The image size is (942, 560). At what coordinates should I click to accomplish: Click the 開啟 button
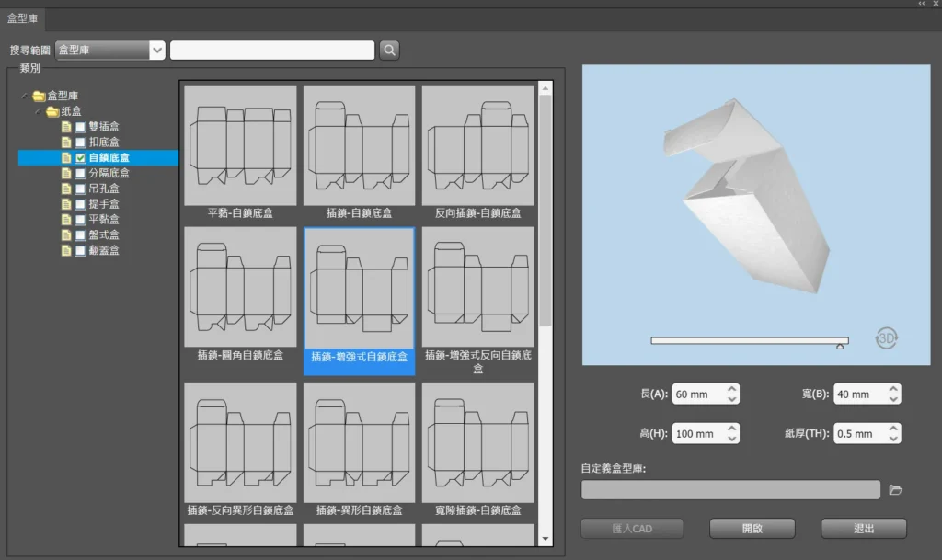tap(752, 529)
